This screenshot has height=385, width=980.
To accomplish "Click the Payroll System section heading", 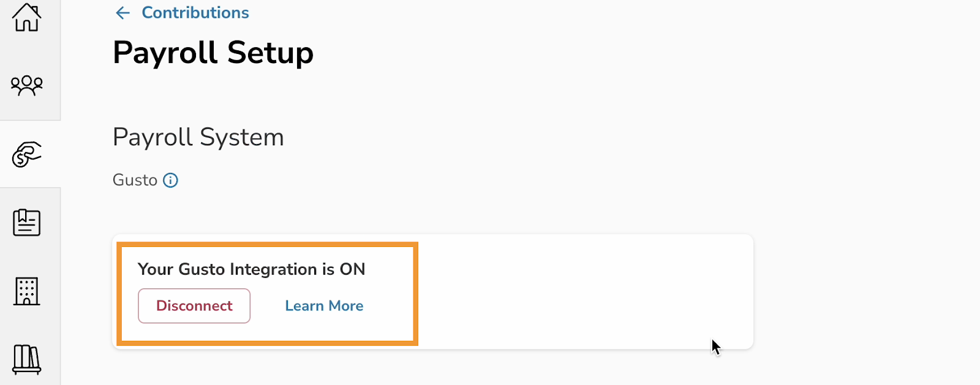I will coord(198,137).
